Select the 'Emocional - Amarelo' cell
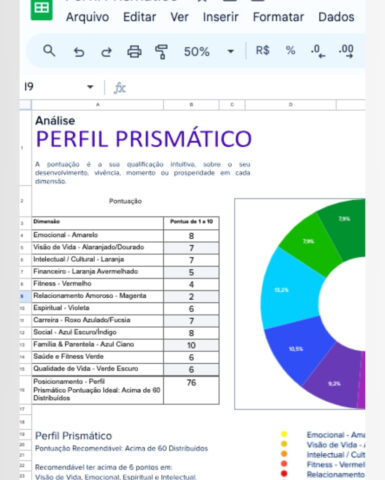 click(98, 235)
